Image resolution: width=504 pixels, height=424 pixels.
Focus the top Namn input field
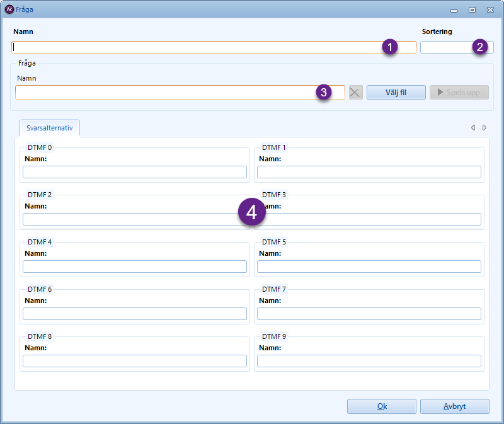[x=214, y=47]
